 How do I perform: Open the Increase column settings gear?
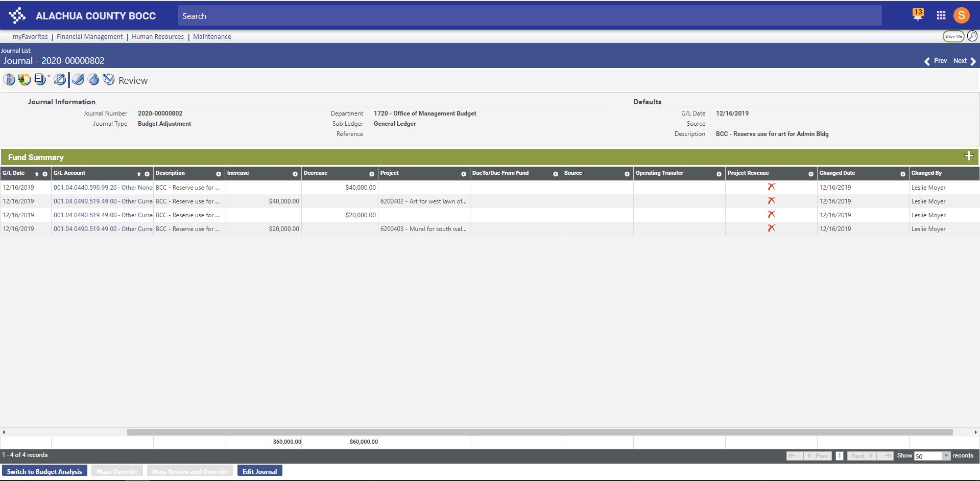tap(295, 174)
